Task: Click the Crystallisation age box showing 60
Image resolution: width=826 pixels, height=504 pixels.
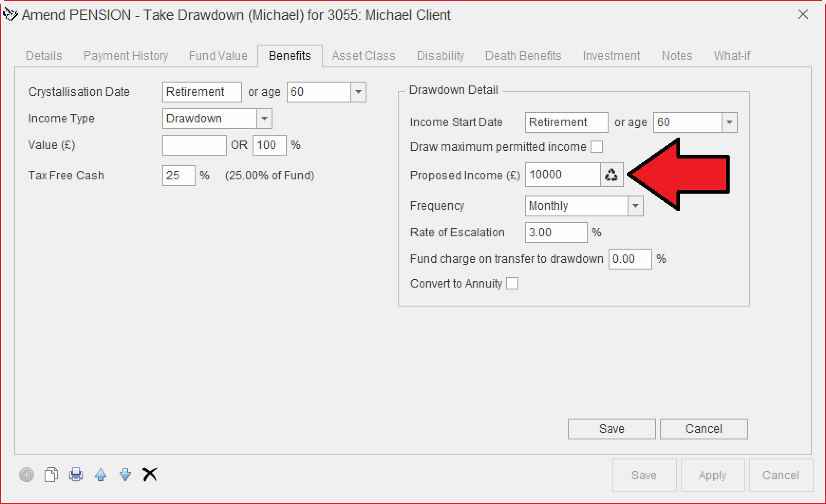Action: [319, 92]
